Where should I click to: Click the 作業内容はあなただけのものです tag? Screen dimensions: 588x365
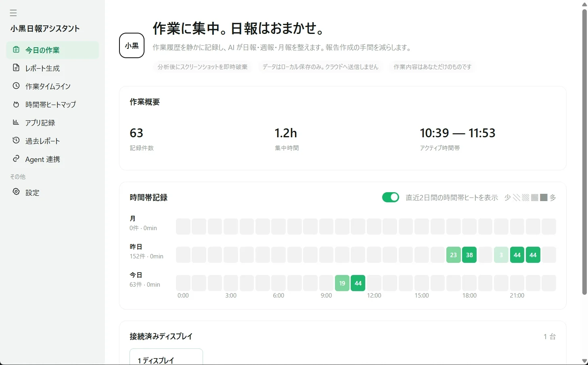click(x=432, y=67)
